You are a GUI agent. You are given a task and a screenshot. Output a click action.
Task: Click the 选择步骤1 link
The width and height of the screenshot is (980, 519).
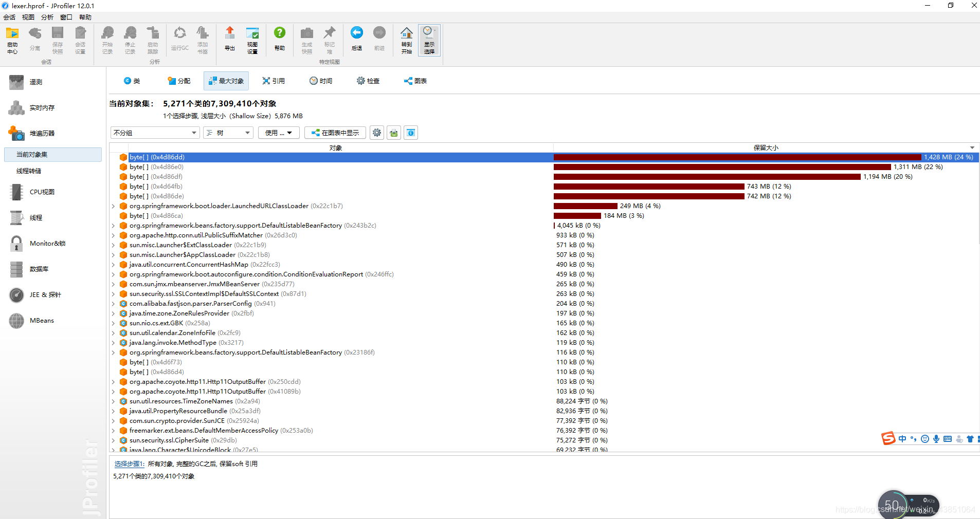click(129, 464)
